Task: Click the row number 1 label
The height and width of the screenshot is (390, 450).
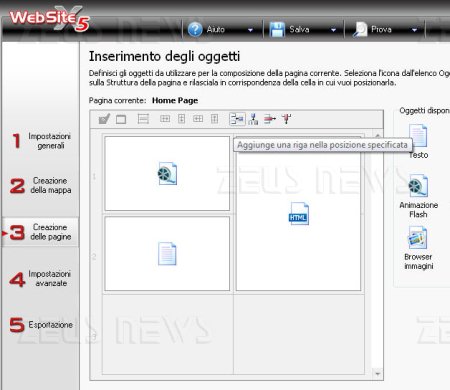Action: 94,176
